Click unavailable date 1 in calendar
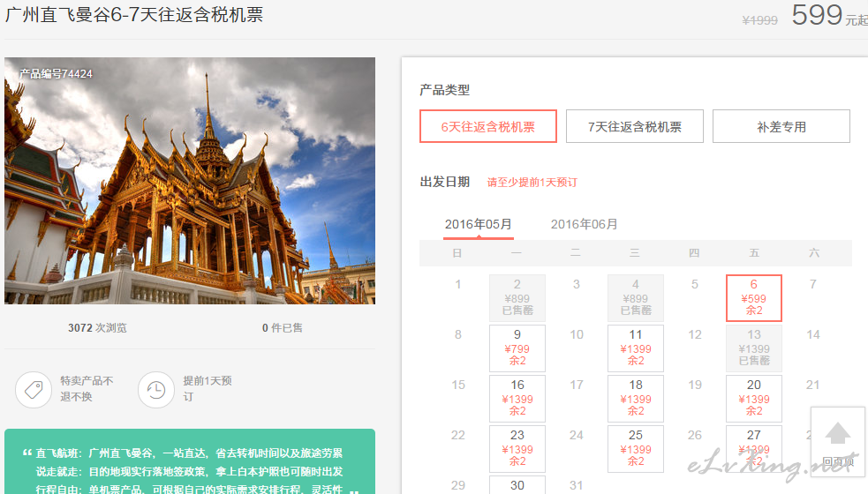 click(457, 284)
